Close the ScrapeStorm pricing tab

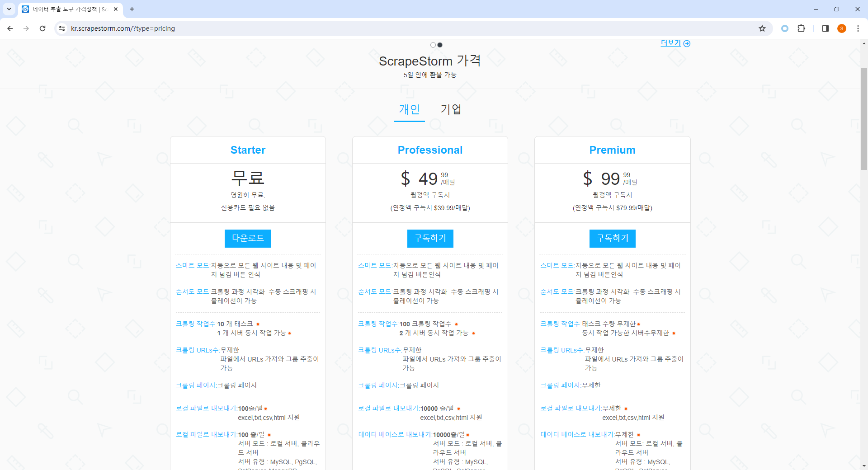pos(116,9)
